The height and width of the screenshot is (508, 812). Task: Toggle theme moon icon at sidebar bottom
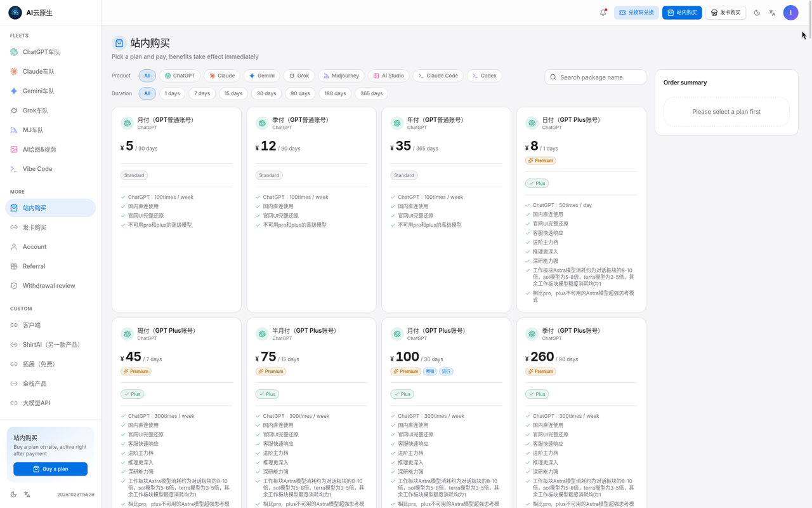tap(13, 494)
